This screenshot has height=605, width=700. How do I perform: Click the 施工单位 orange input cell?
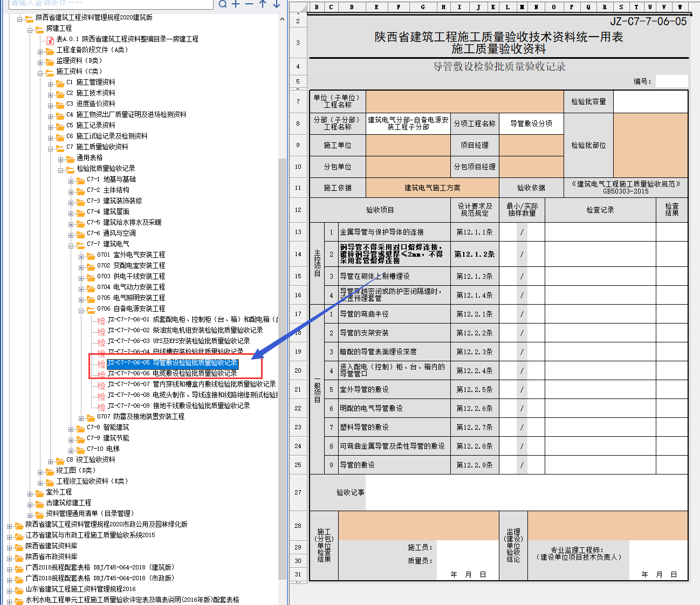pos(408,145)
